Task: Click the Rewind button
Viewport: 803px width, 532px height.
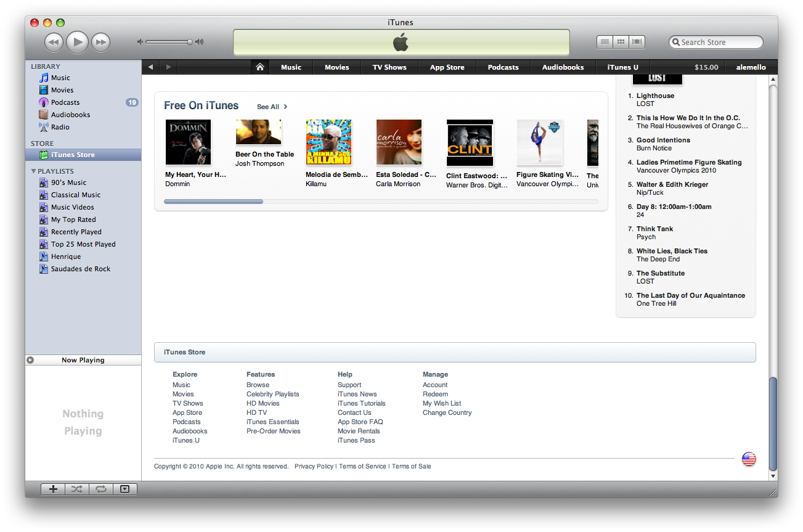Action: (x=54, y=42)
